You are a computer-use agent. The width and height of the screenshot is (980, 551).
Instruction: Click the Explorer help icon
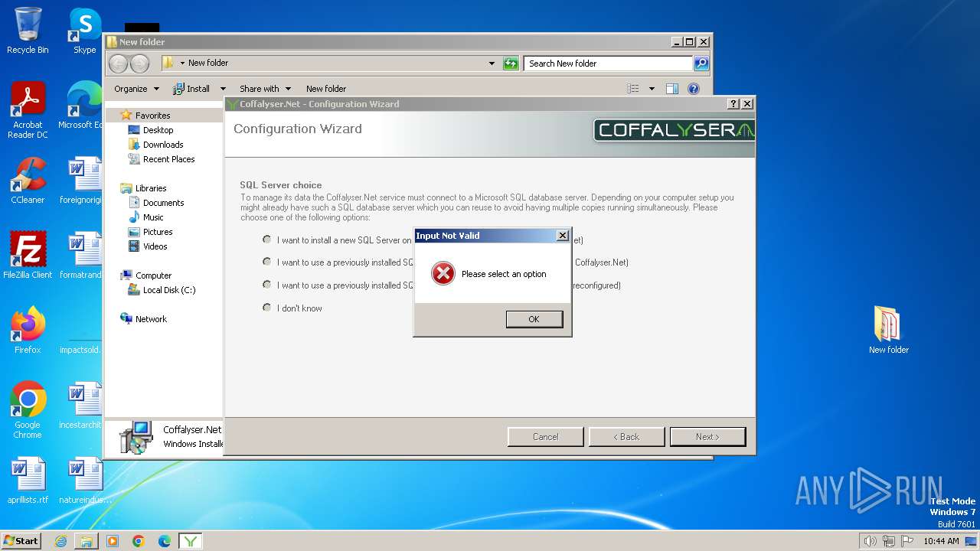(694, 89)
